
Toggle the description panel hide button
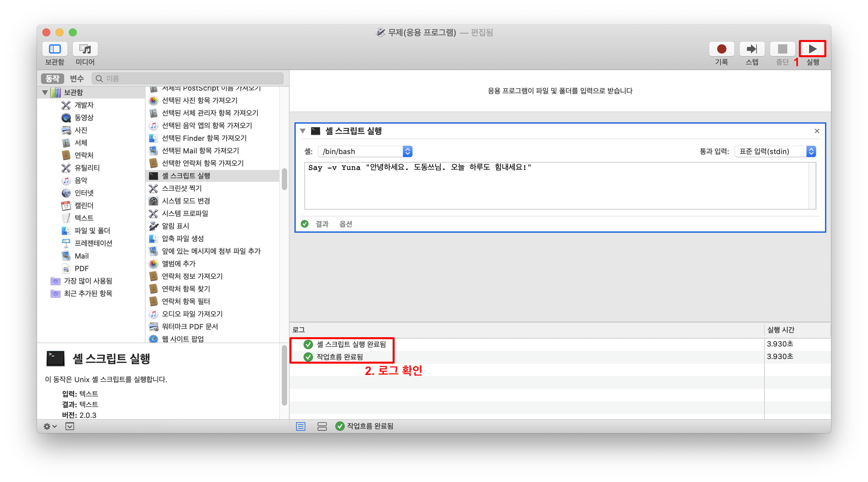pos(70,426)
